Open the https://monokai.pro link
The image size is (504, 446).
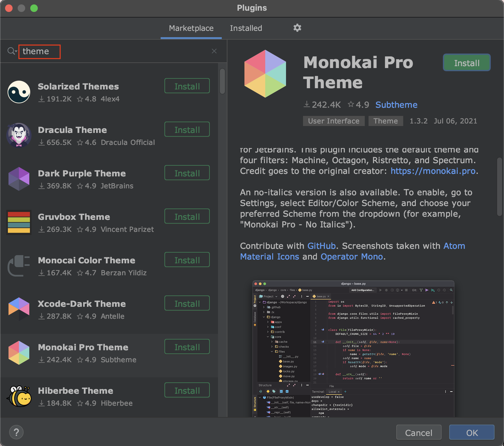coord(433,171)
